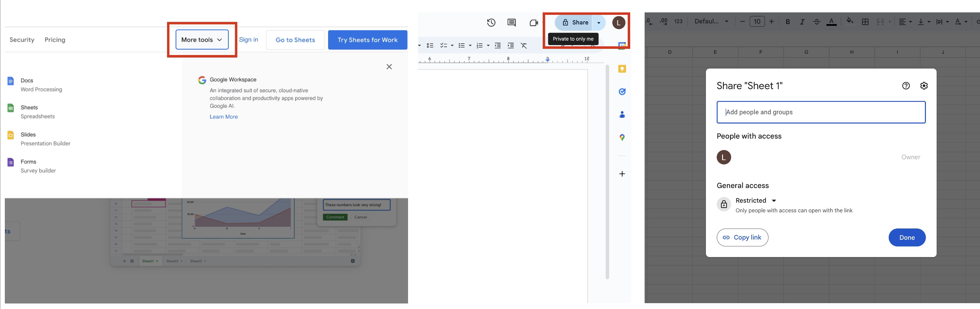
Task: Open bulleted list options dropdown arrow
Action: [x=470, y=46]
